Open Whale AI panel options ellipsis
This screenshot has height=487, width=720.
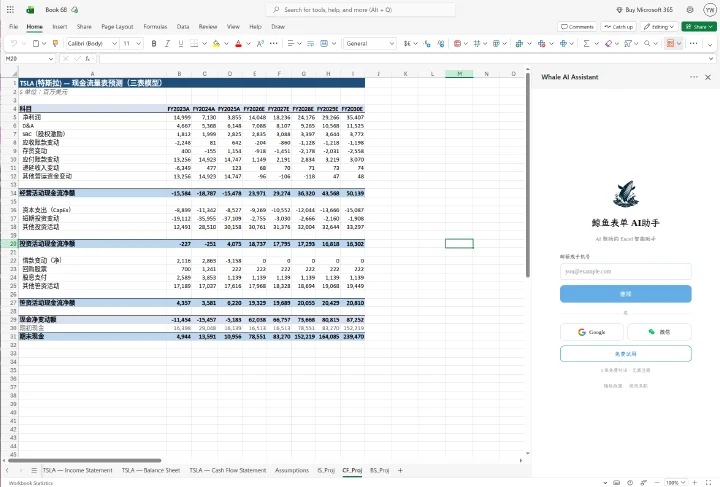694,77
